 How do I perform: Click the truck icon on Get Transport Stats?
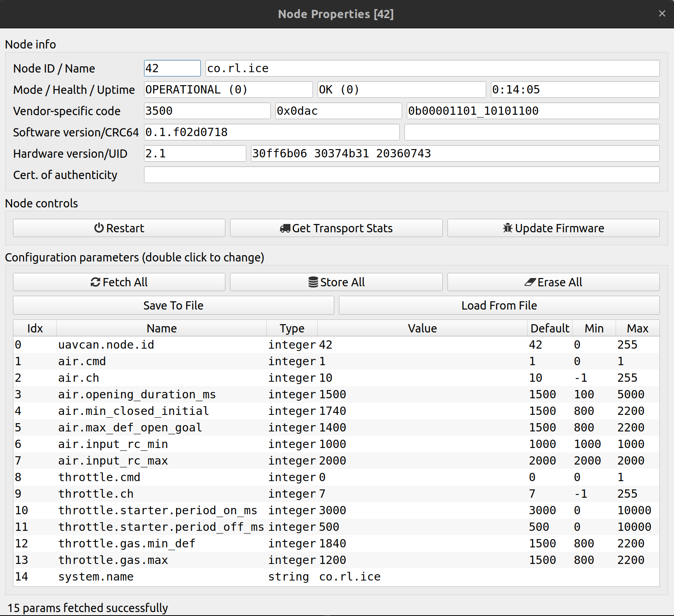[x=285, y=228]
